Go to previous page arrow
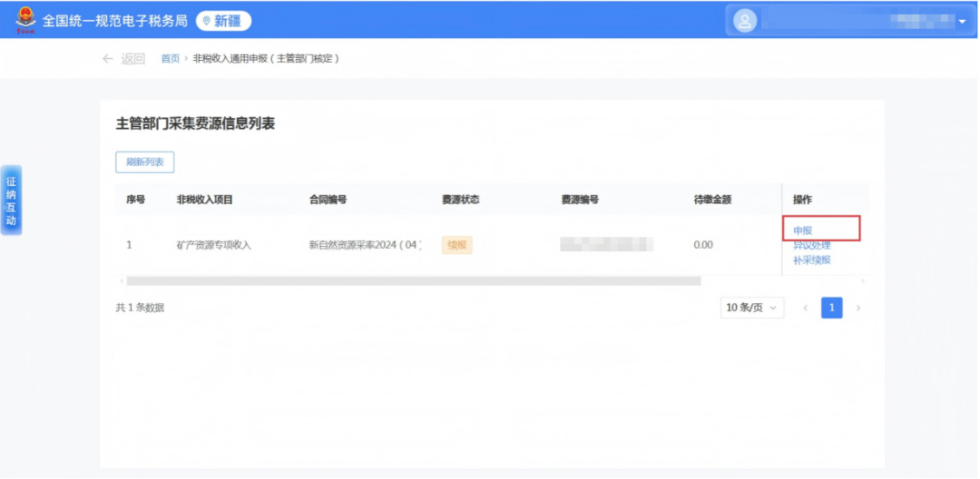This screenshot has width=980, height=479. [806, 308]
